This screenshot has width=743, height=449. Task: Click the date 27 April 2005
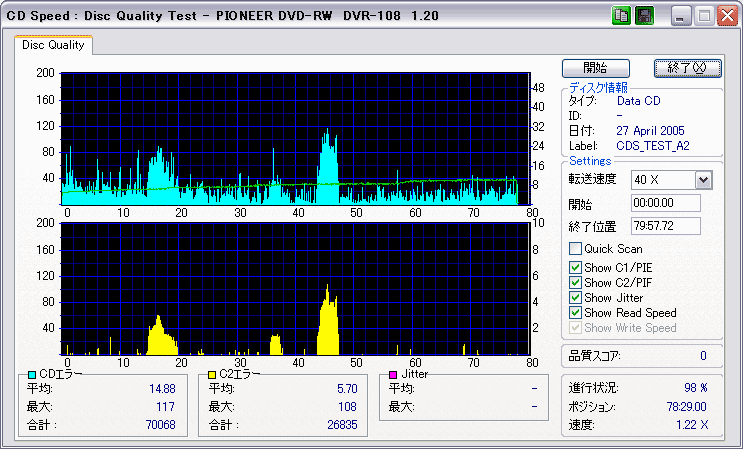point(650,131)
